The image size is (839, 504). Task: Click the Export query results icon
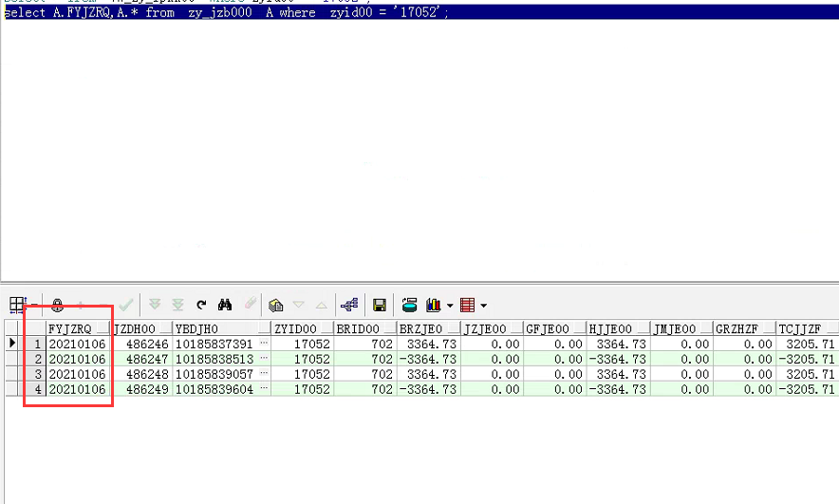409,305
